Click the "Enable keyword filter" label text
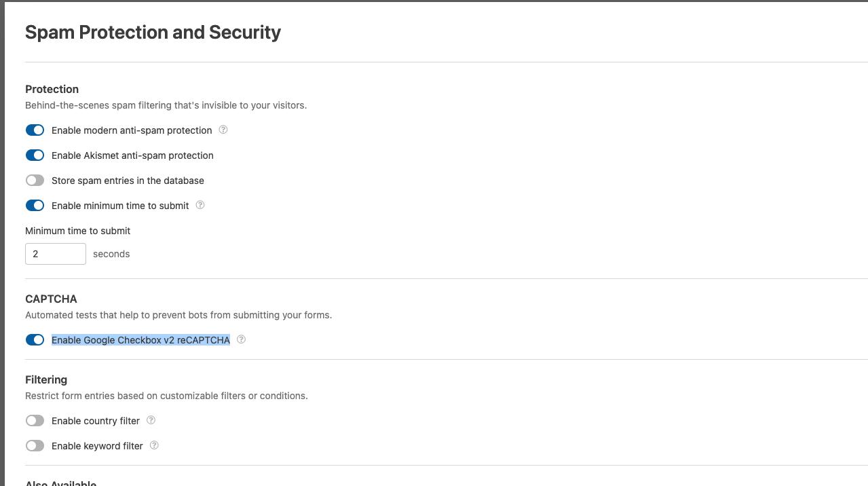 (97, 446)
